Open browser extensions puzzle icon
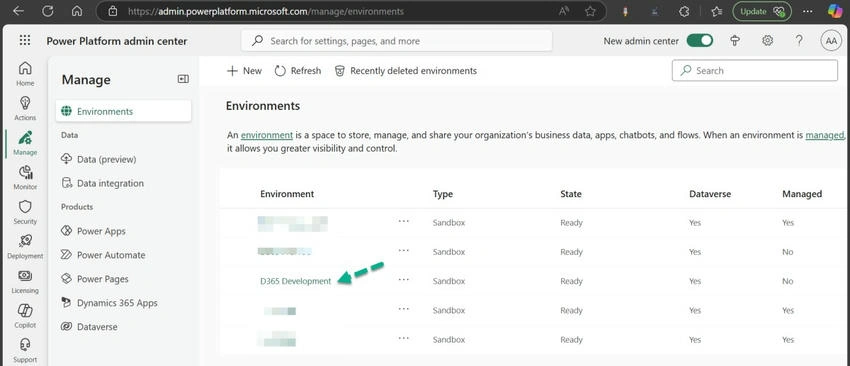This screenshot has height=366, width=850. pyautogui.click(x=685, y=11)
